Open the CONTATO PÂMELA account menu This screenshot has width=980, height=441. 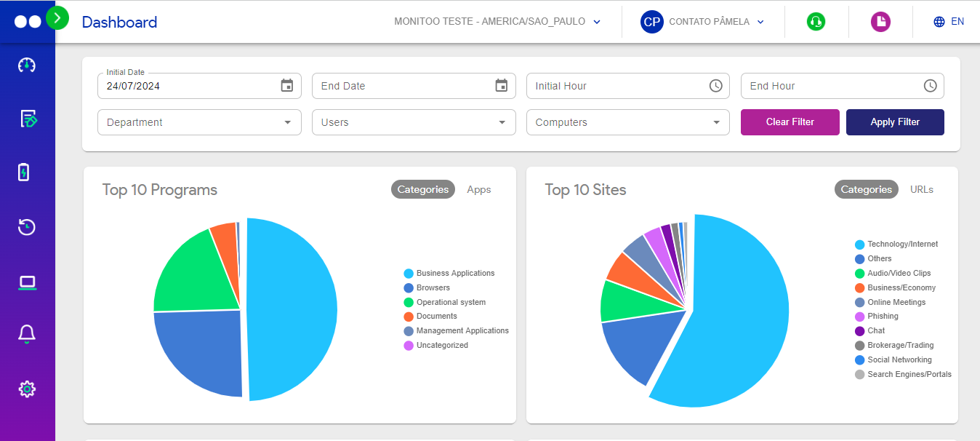[703, 22]
